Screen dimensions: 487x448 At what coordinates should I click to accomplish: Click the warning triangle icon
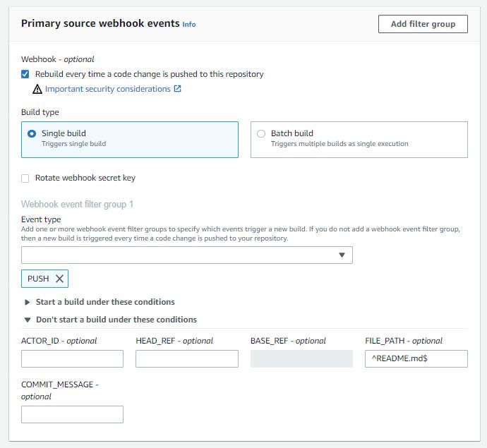pos(37,90)
